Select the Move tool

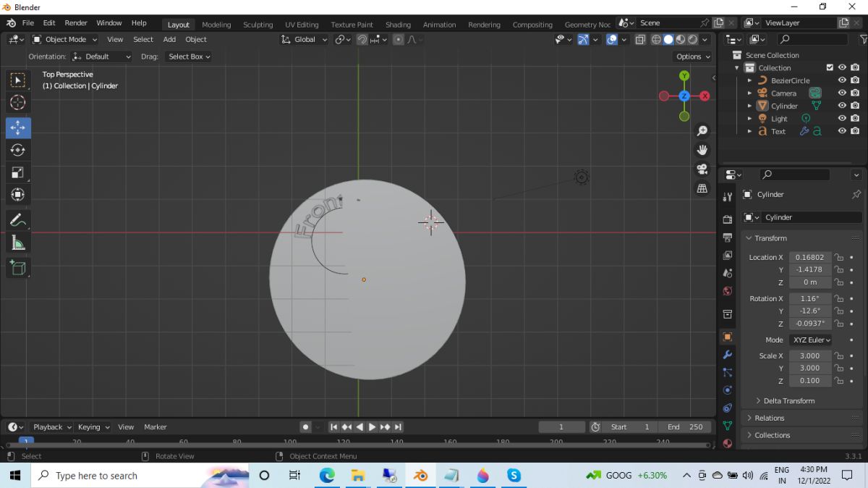click(18, 127)
